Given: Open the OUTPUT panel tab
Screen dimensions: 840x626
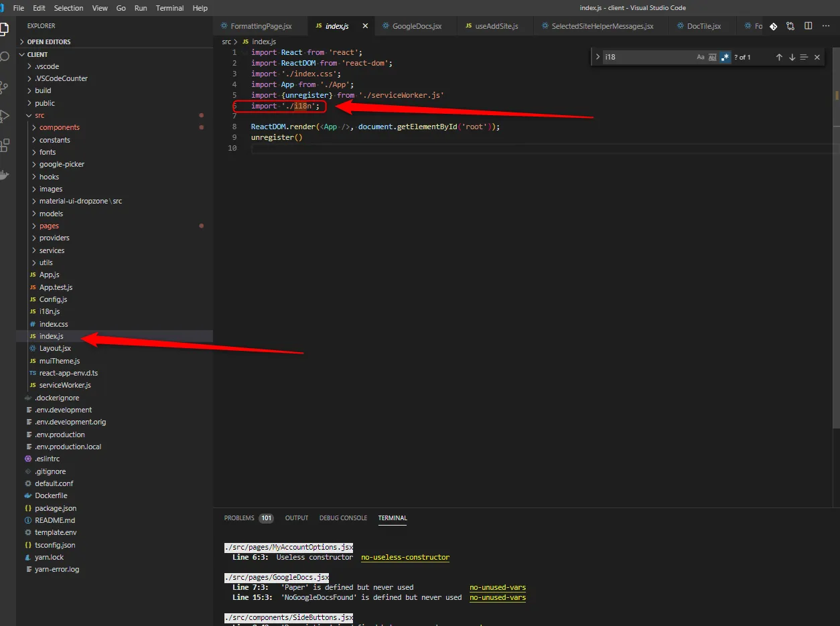Looking at the screenshot, I should (x=297, y=518).
